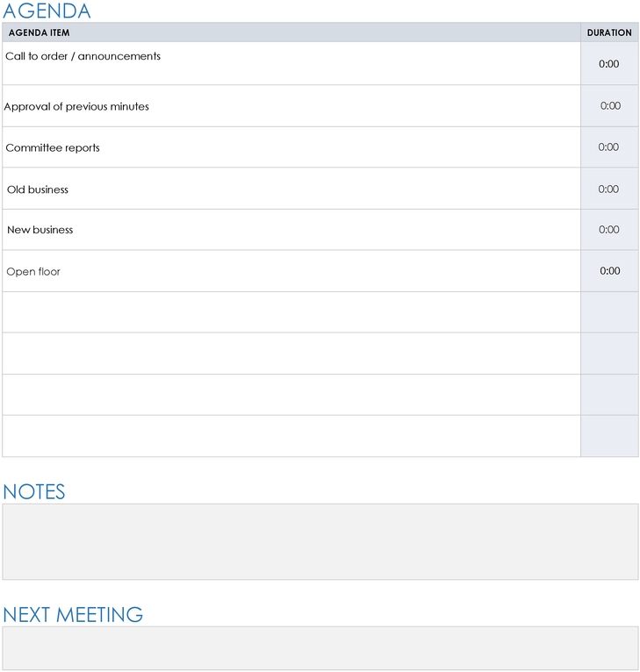Screen dimensions: 640x672
Task: Click inside the NOTES text box
Action: [x=320, y=541]
